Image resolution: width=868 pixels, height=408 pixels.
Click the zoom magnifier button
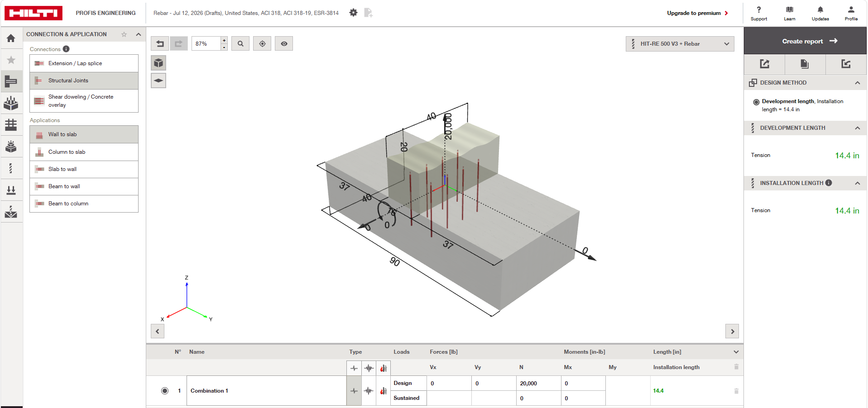coord(240,43)
